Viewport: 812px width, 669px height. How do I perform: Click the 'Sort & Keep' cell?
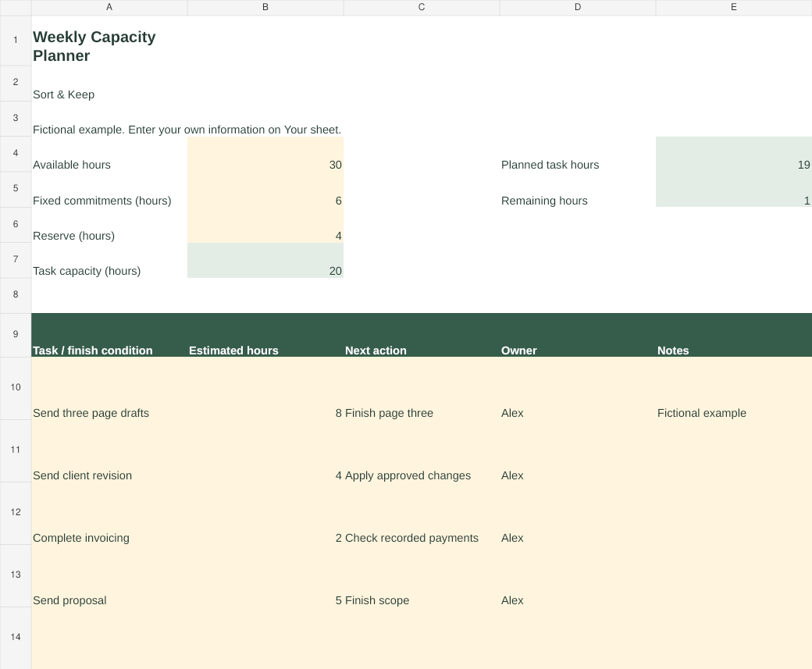coord(109,84)
